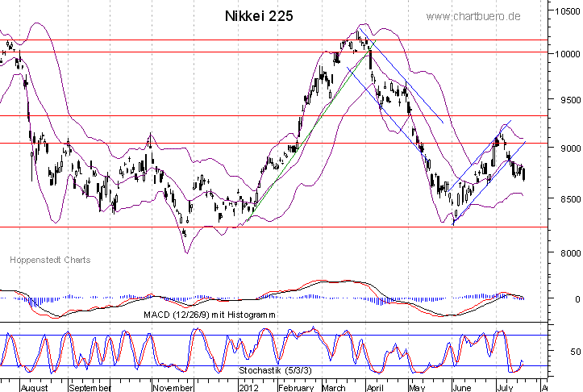Click the 9000 price axis label

(571, 148)
